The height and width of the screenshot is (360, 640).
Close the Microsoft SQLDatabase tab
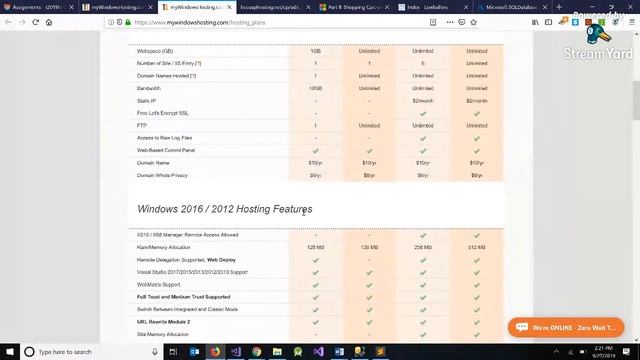pos(545,7)
